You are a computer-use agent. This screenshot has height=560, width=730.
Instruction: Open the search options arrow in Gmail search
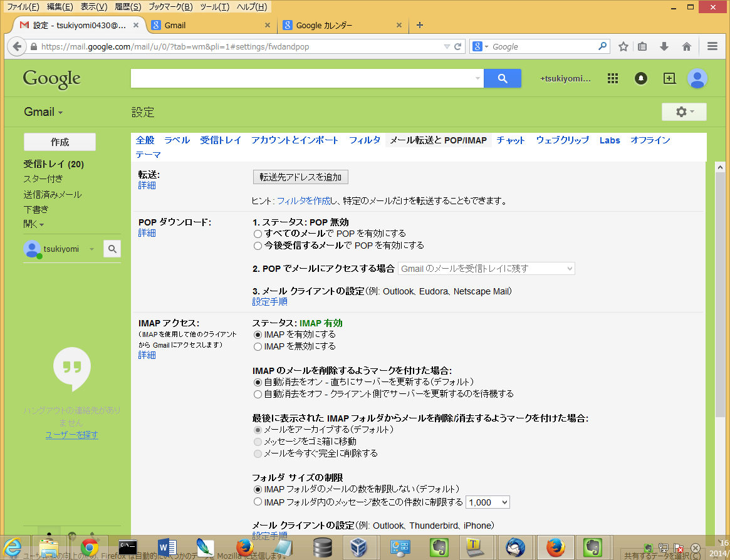pyautogui.click(x=477, y=78)
